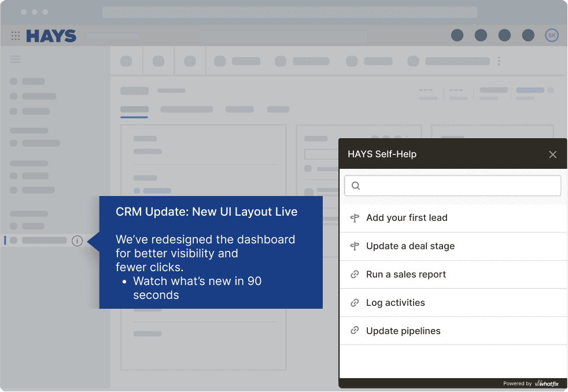Viewport: 568px width, 392px height.
Task: Open the SK user avatar menu
Action: [552, 35]
